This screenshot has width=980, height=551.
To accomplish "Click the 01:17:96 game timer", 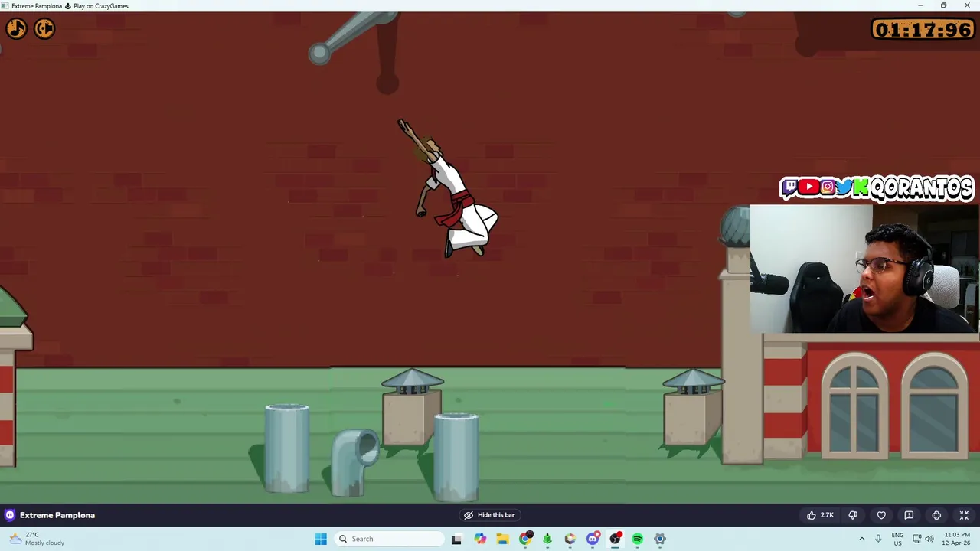I will point(923,30).
